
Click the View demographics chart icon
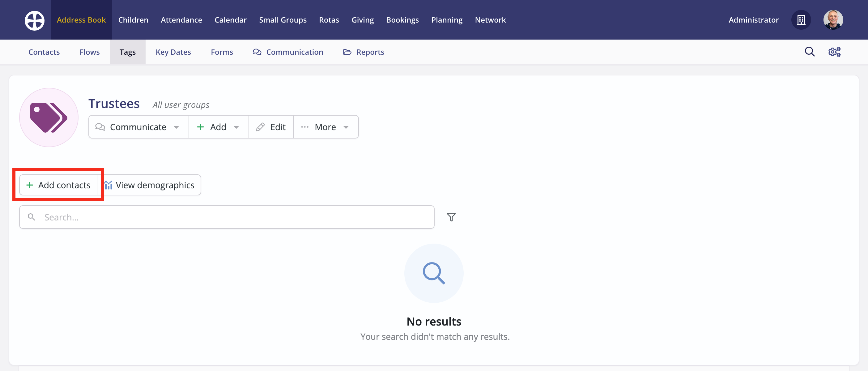[x=108, y=185]
